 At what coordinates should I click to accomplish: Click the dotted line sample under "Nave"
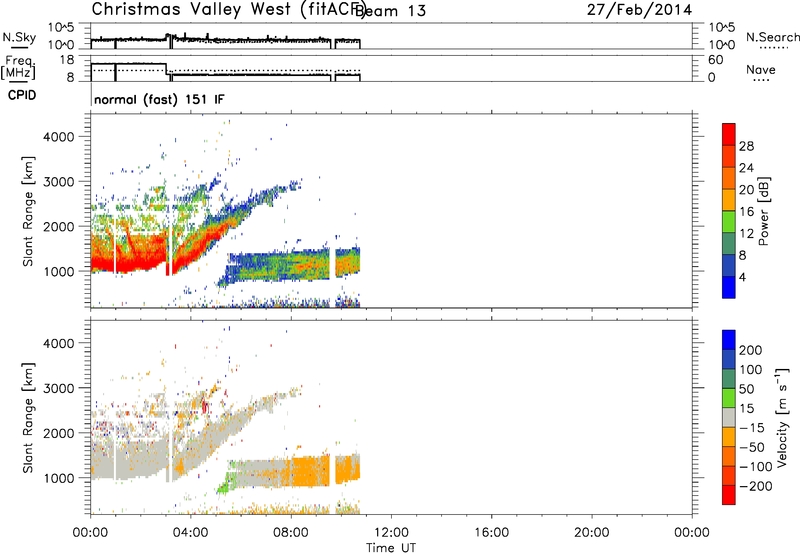coord(761,80)
